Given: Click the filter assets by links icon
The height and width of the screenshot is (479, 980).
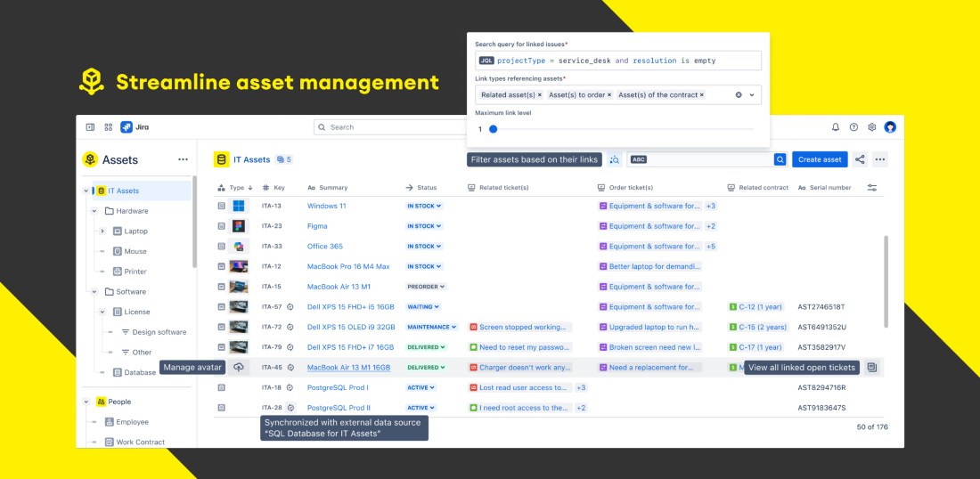Looking at the screenshot, I should [x=614, y=159].
